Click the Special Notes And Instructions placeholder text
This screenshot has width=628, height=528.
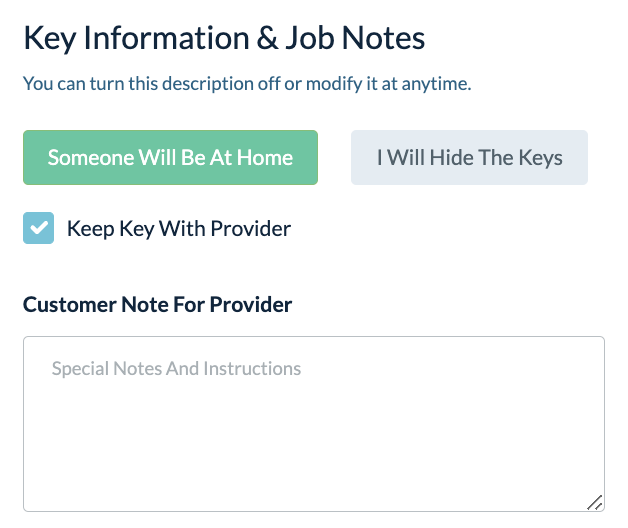point(176,369)
